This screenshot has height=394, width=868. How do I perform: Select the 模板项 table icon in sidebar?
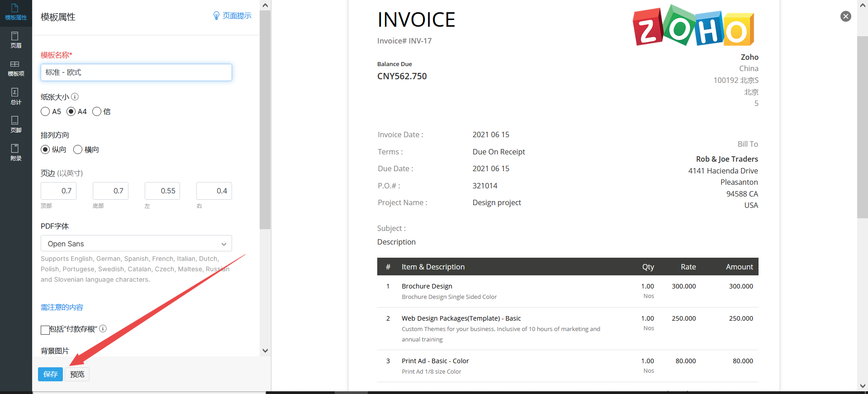pos(16,68)
